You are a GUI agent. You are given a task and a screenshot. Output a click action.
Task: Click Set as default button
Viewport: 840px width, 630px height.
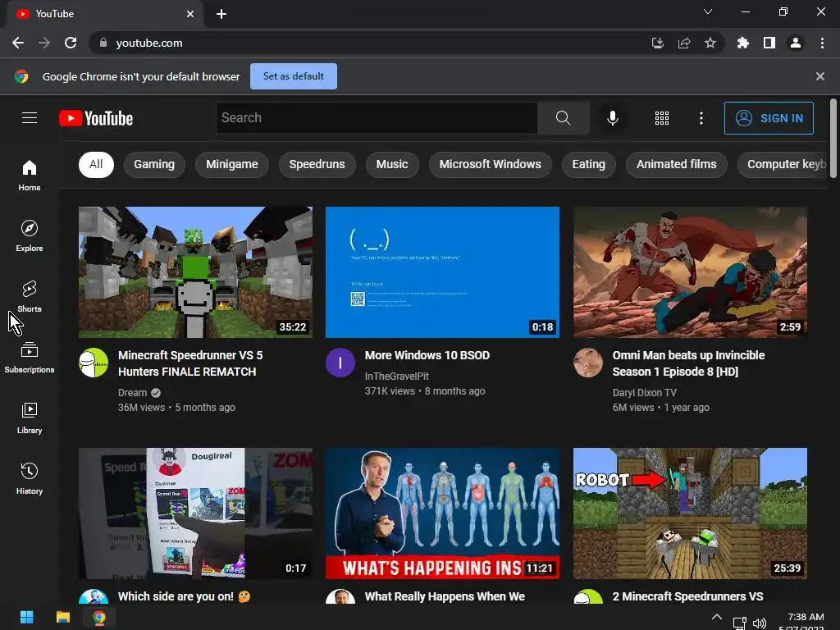click(x=294, y=76)
